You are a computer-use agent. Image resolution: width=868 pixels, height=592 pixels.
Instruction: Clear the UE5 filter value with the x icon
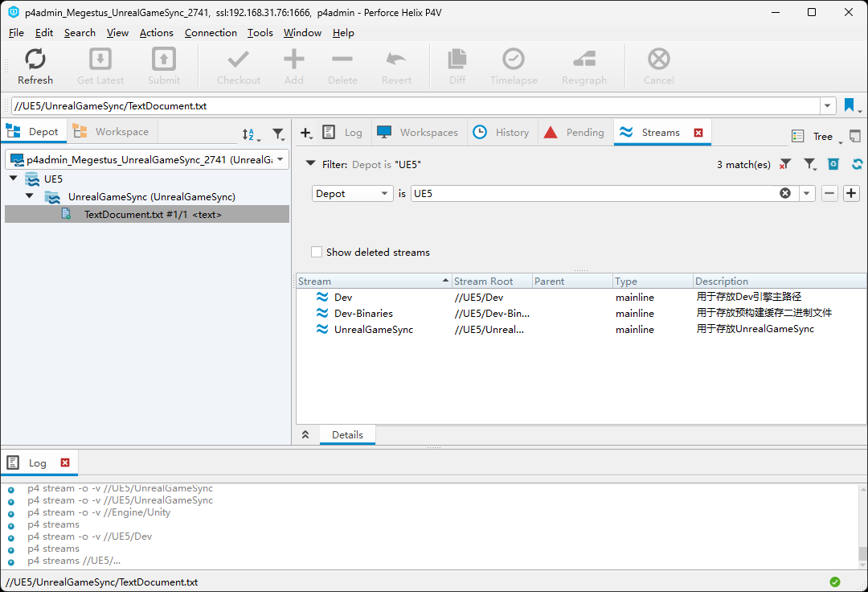(x=785, y=193)
